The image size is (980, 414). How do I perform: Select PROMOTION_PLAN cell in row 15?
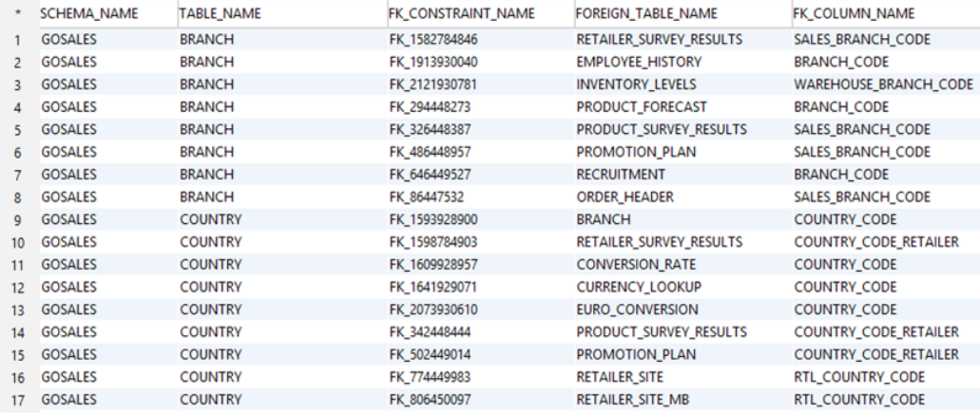[x=683, y=355]
